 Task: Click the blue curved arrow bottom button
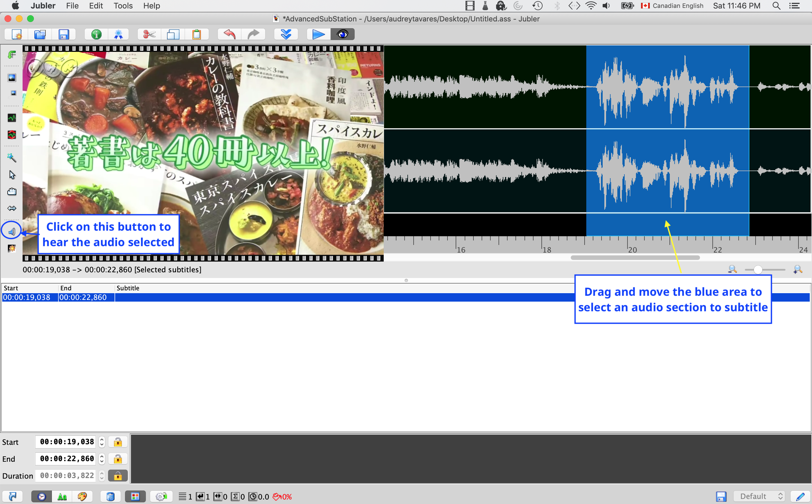coord(12,497)
